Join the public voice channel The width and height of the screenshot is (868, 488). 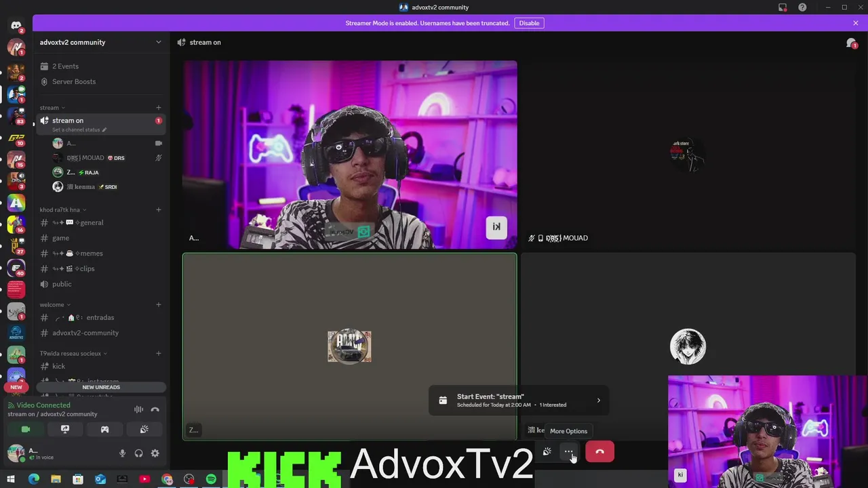coord(100,284)
